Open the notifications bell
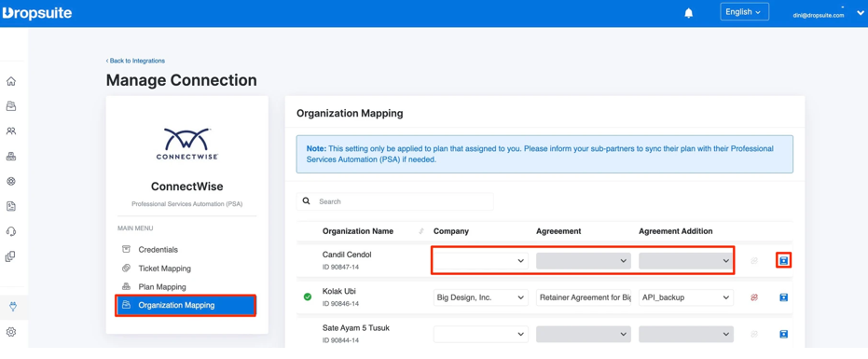 tap(689, 13)
